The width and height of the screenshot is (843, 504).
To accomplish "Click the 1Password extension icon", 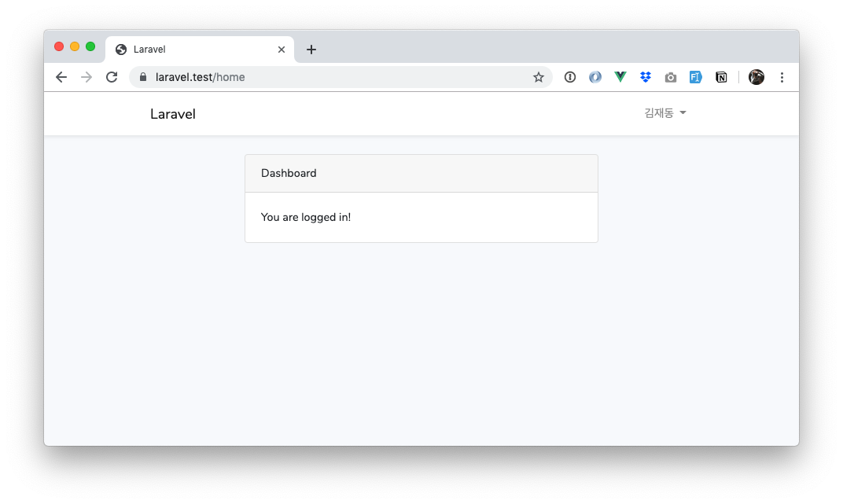I will tap(570, 77).
